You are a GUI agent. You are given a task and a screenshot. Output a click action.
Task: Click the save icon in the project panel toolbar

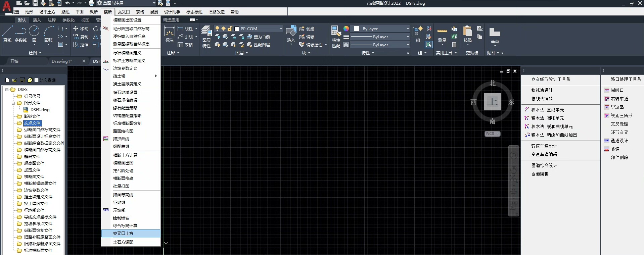click(x=22, y=80)
